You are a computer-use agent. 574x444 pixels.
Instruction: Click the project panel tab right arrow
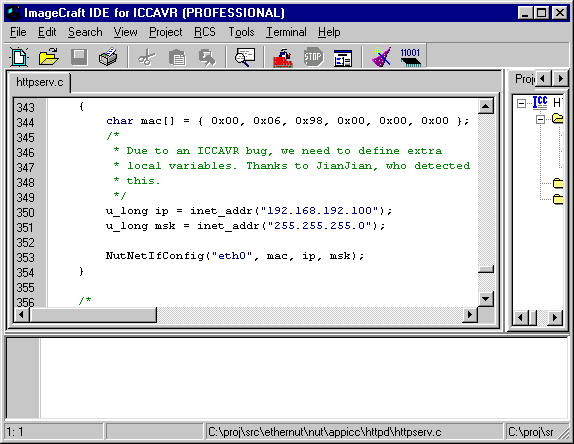[560, 79]
